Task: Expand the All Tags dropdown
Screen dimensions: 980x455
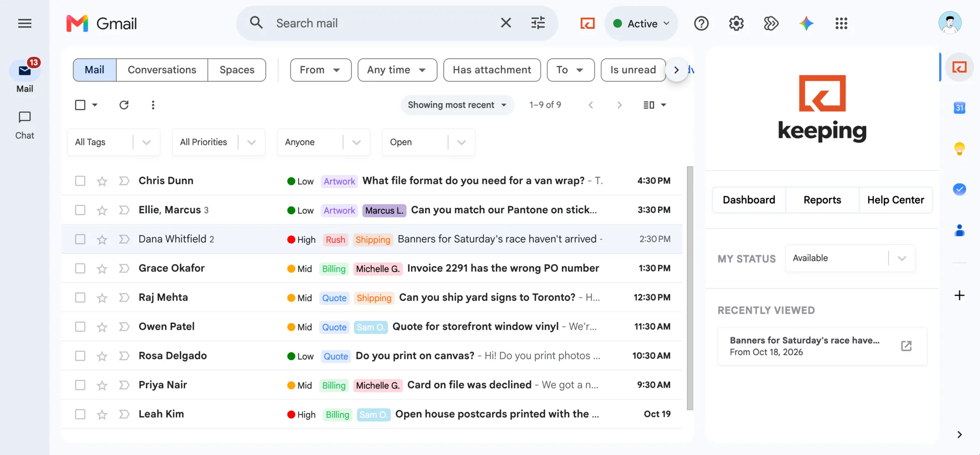Action: click(x=113, y=142)
